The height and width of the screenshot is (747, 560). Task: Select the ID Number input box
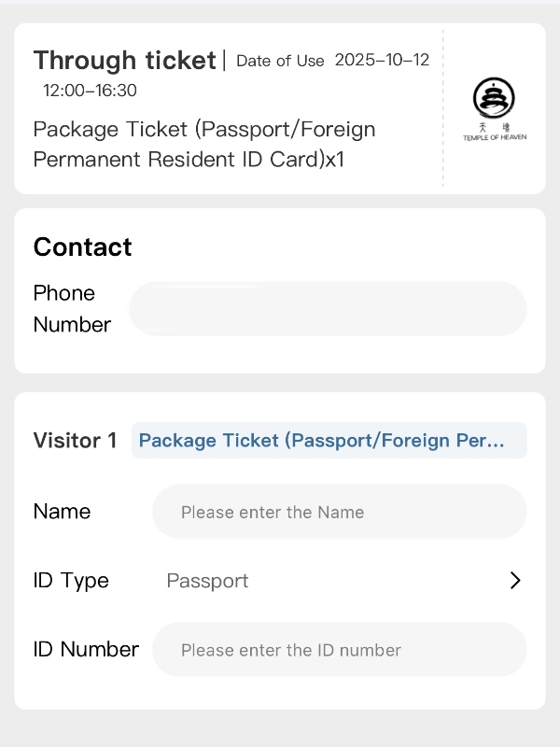pos(340,650)
